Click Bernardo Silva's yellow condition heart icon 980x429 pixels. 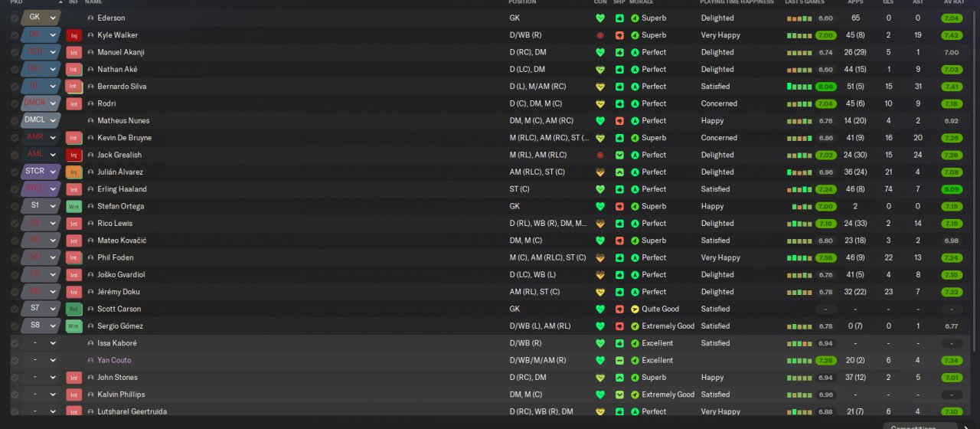[x=600, y=87]
